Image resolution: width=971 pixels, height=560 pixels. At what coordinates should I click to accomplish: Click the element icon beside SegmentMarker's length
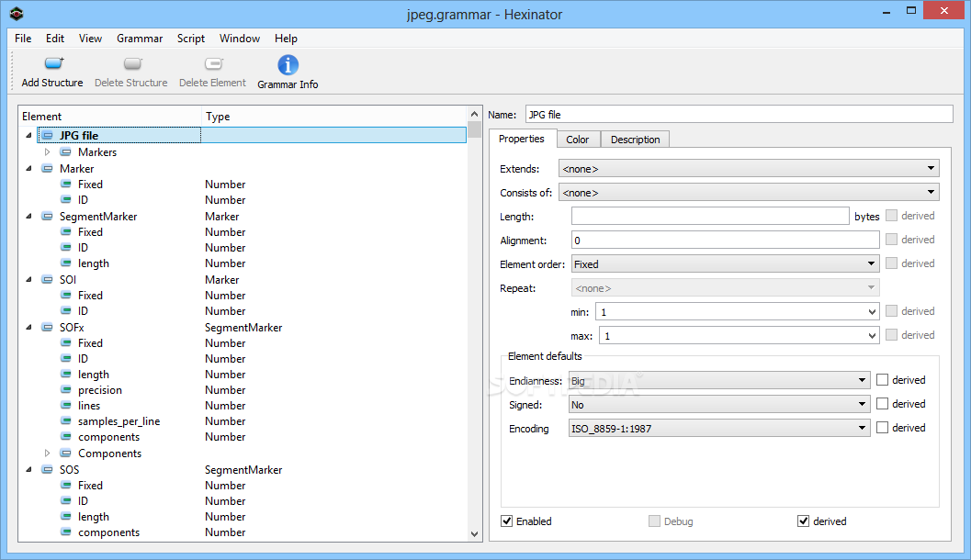coord(65,263)
